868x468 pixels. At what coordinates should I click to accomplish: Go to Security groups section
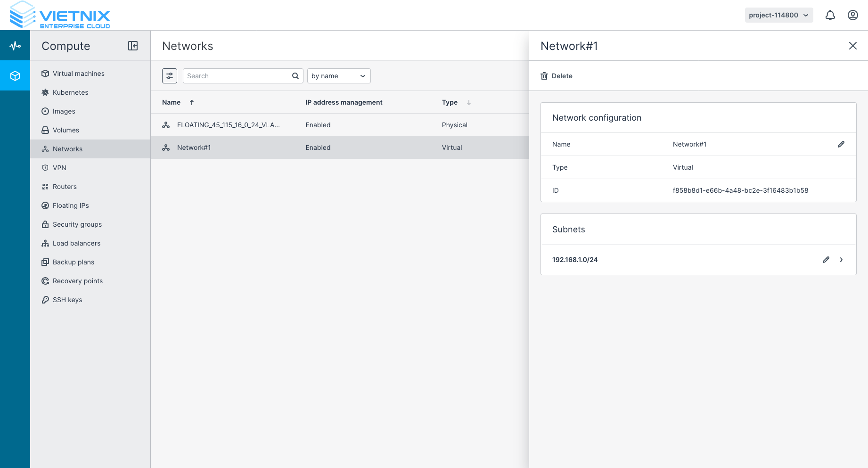(77, 224)
